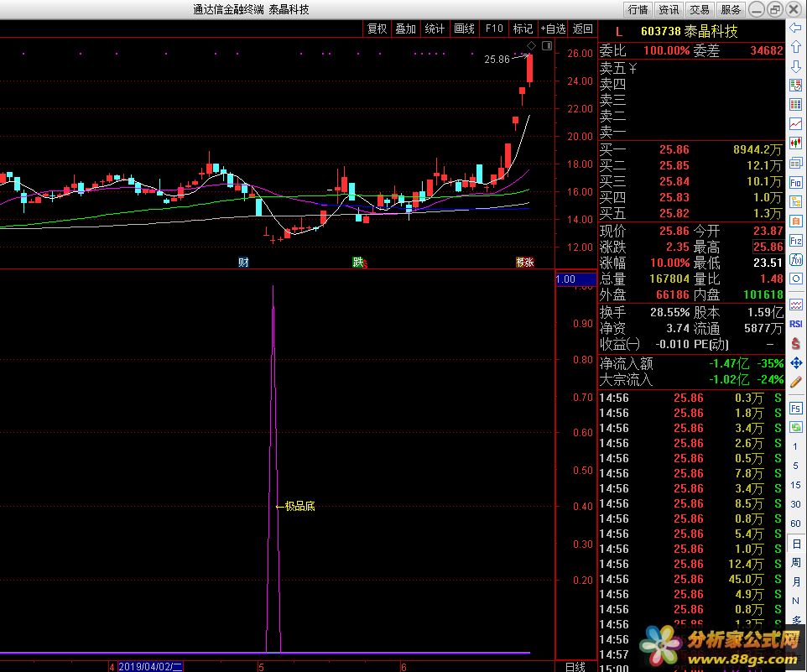Select the 买五 bid row at 25.82
The height and width of the screenshot is (672, 807).
[x=691, y=214]
